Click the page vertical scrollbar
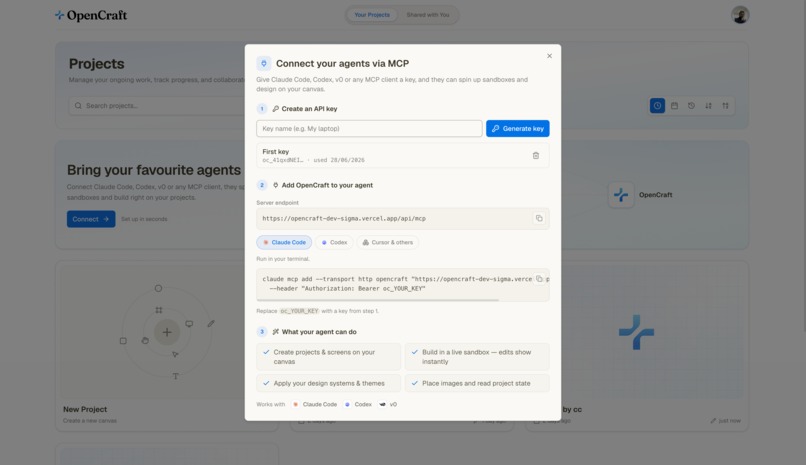 pos(804,164)
